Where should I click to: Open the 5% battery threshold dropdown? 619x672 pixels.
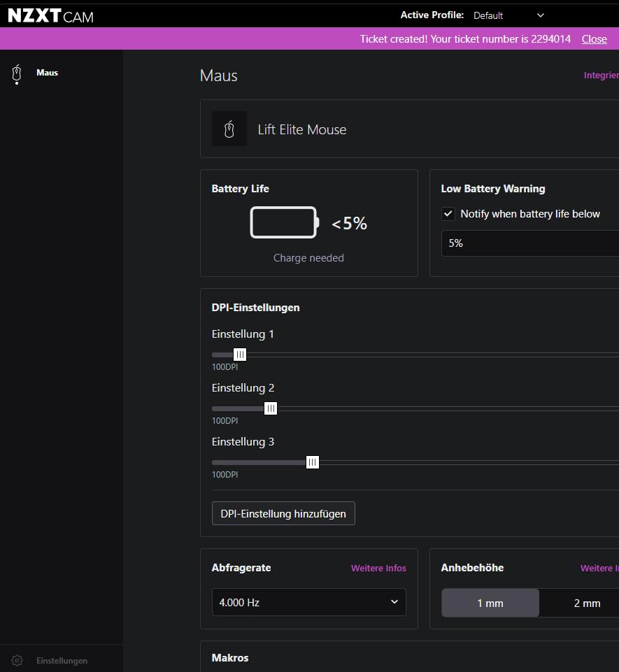[530, 243]
